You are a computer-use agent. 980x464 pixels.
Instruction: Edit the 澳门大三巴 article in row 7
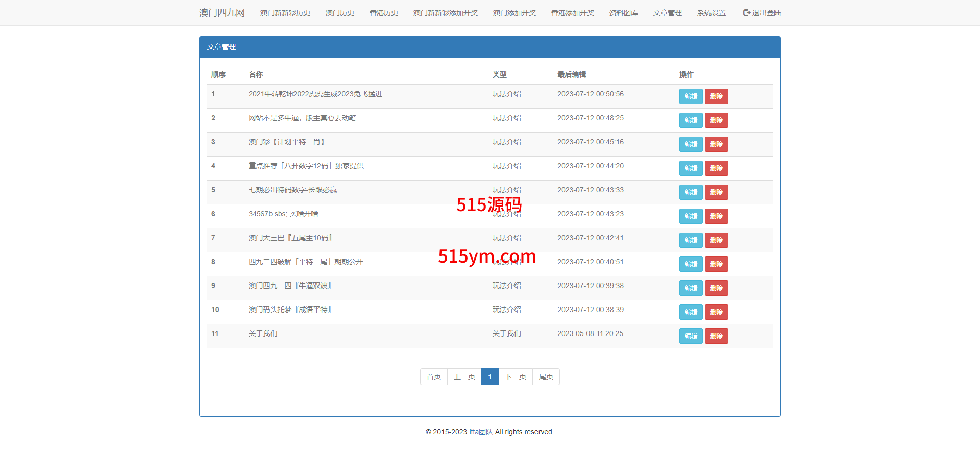click(691, 240)
